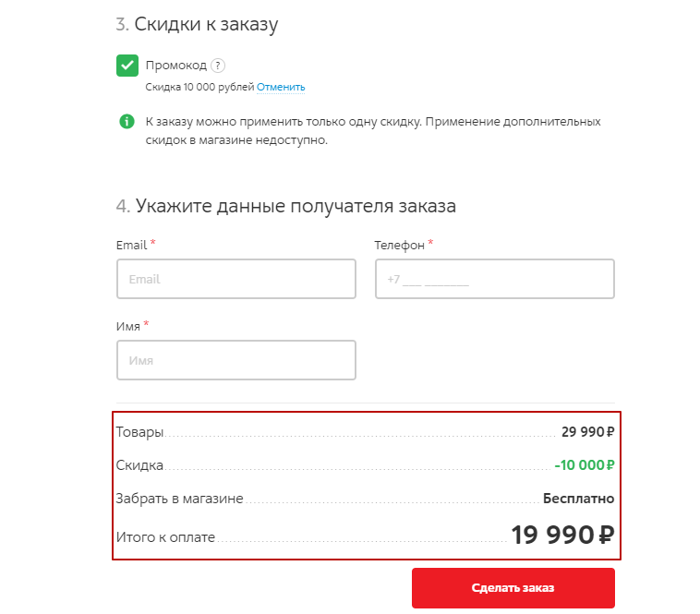Click the Бесплатно pickup cost value

click(578, 499)
